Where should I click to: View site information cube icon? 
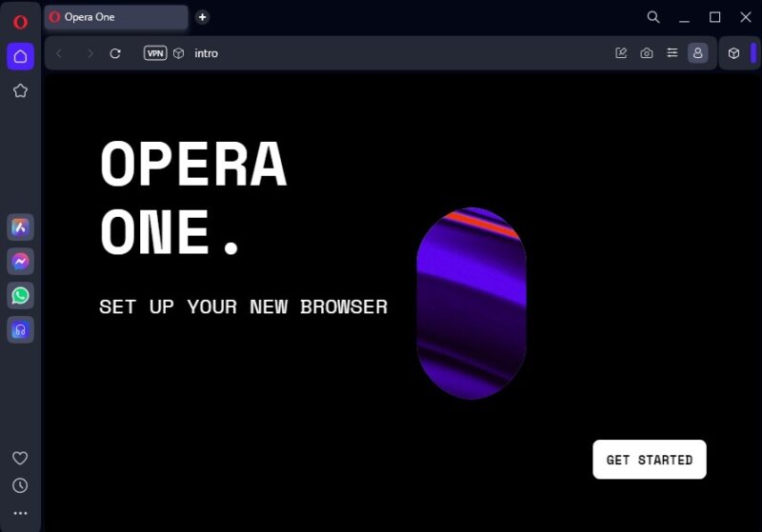[x=179, y=53]
